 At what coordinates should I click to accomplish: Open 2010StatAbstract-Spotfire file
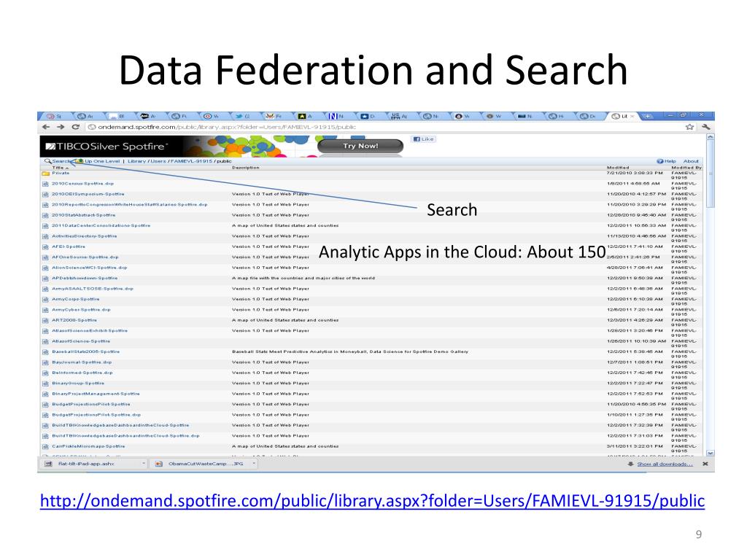[83, 215]
